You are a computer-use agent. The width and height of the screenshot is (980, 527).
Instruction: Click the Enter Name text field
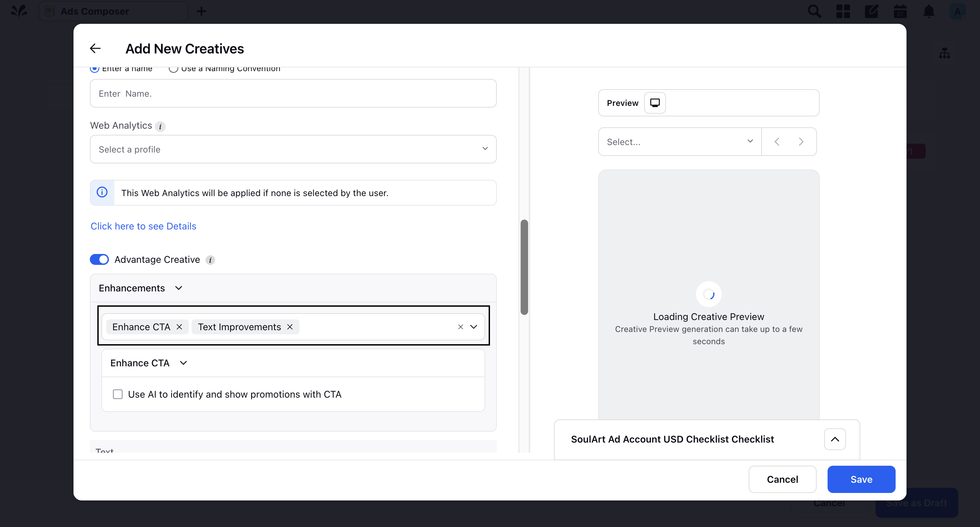click(x=293, y=94)
